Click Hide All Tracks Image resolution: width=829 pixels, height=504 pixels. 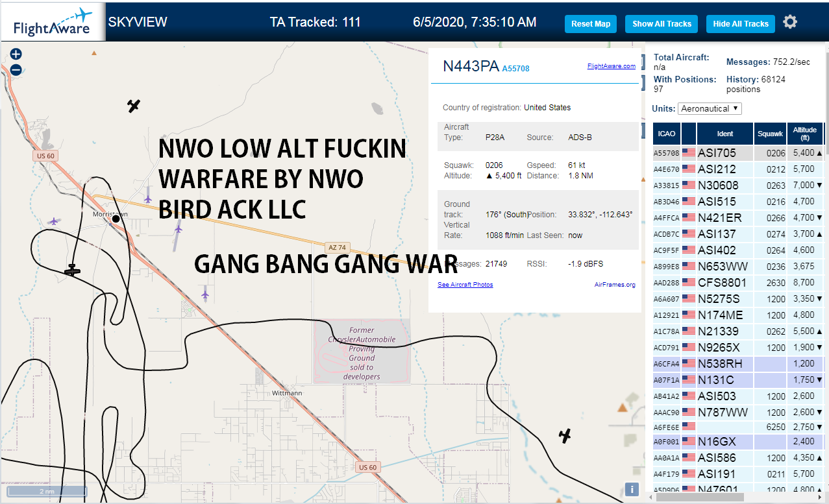coord(741,24)
